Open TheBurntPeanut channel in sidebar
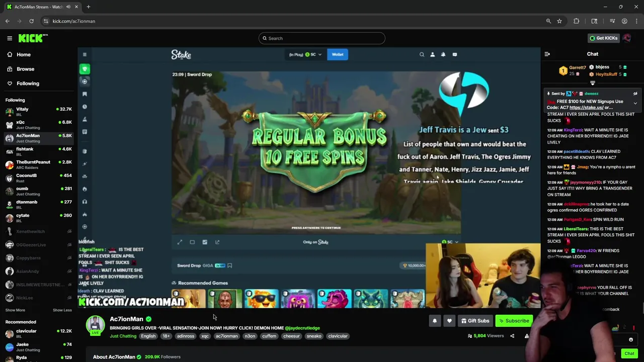The width and height of the screenshot is (644, 362). [39, 164]
